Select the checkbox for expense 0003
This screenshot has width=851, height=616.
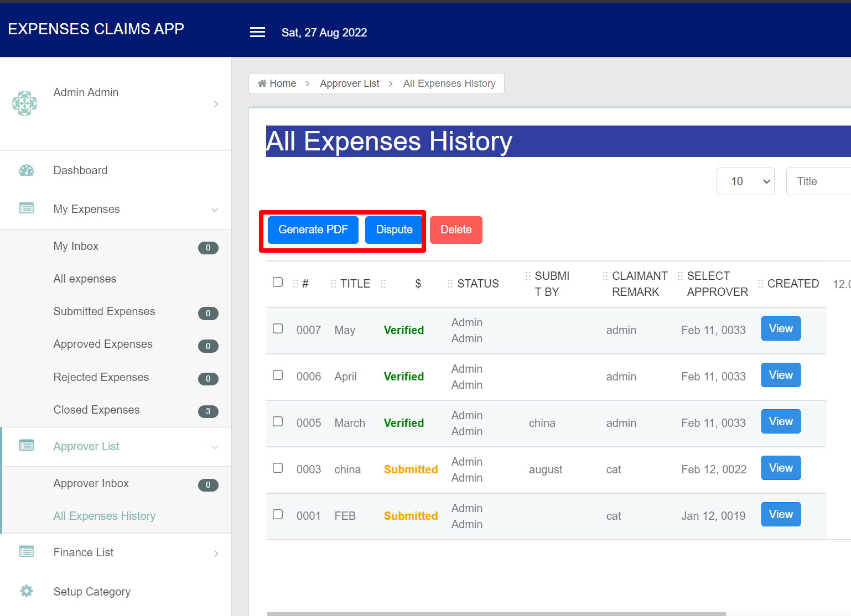(278, 468)
